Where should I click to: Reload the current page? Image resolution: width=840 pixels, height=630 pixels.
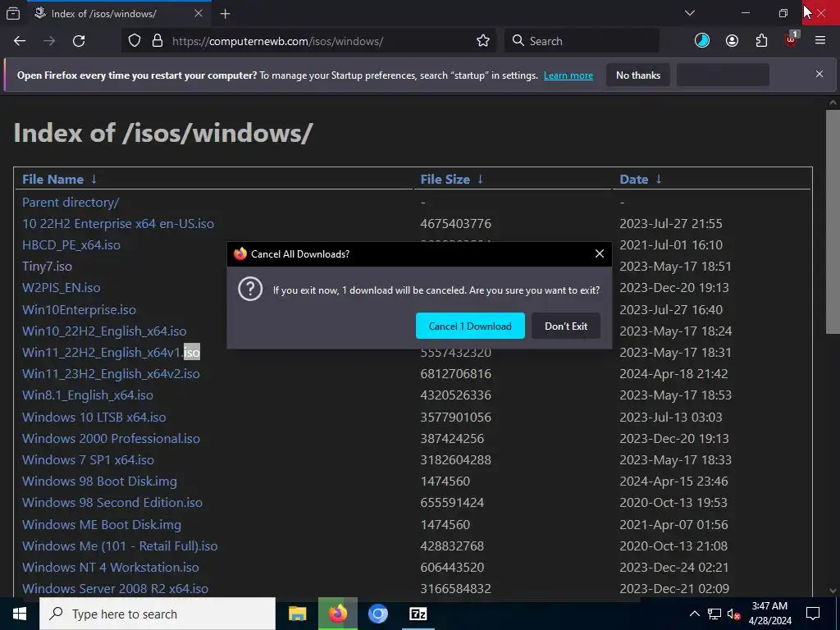click(79, 41)
